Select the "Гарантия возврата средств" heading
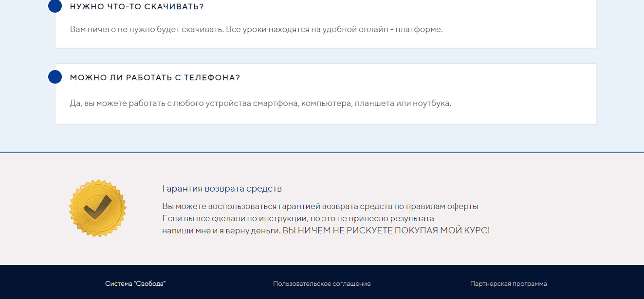This screenshot has height=299, width=644. tap(222, 189)
